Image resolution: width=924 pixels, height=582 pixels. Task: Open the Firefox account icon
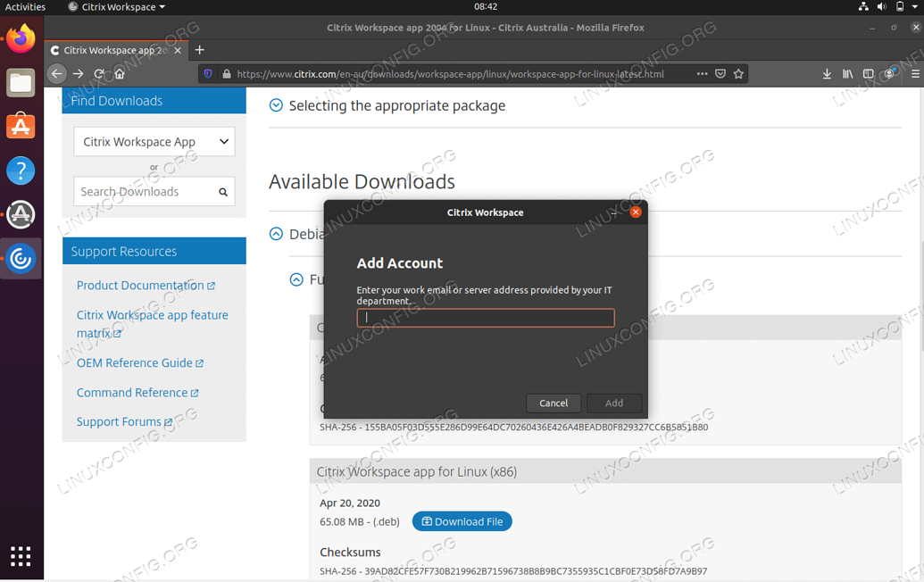[x=890, y=73]
